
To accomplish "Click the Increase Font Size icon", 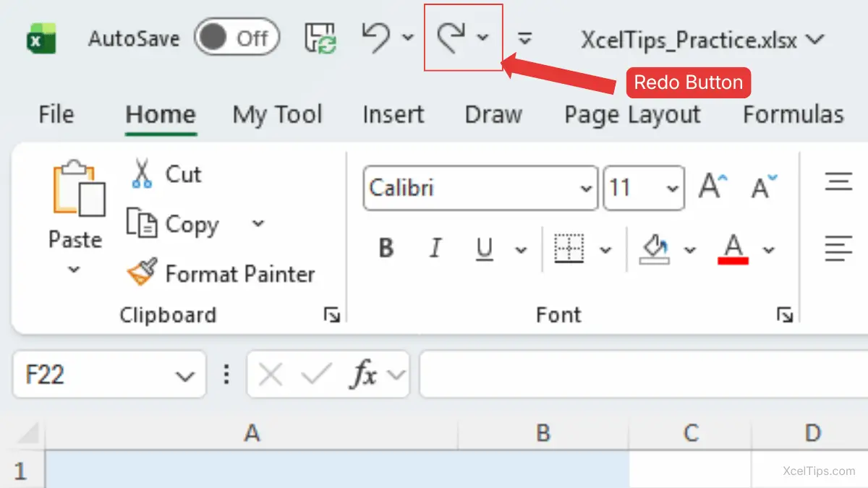I will pos(712,187).
